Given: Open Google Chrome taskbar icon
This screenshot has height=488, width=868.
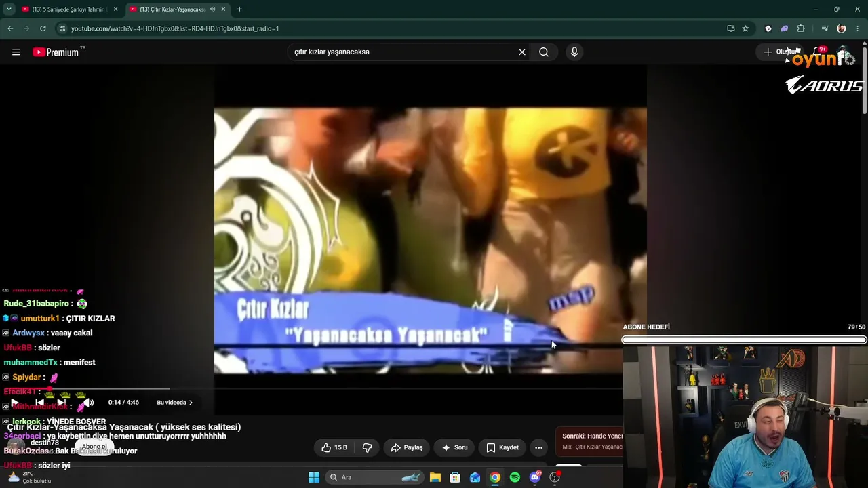Looking at the screenshot, I should [495, 477].
